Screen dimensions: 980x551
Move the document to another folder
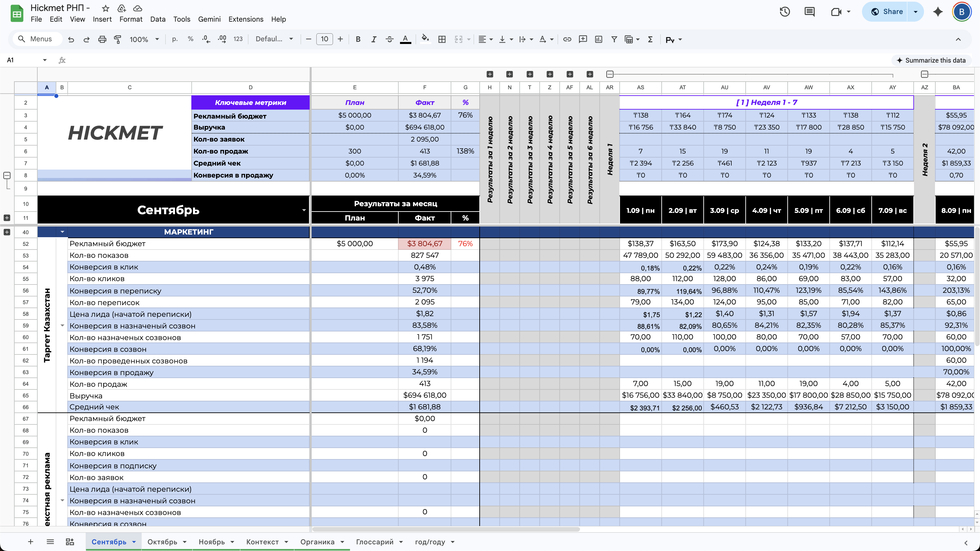(122, 8)
